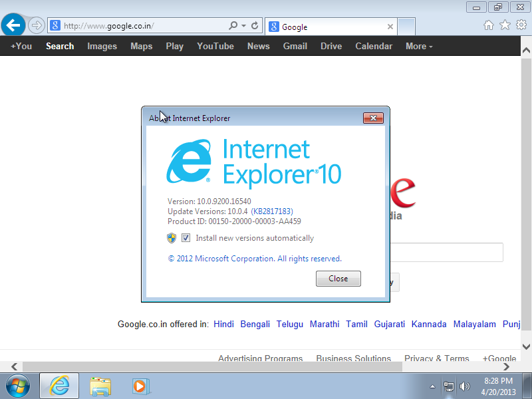
Task: Open Images in Google bar
Action: [102, 46]
